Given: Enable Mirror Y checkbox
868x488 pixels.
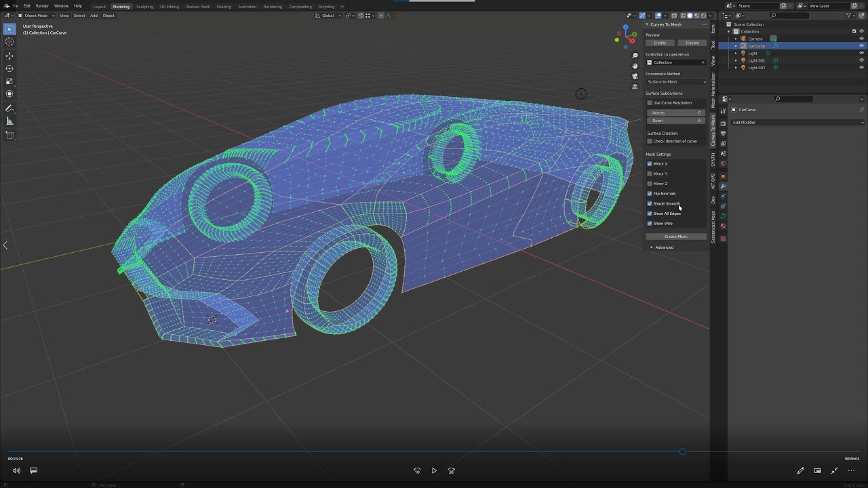Looking at the screenshot, I should pyautogui.click(x=650, y=174).
